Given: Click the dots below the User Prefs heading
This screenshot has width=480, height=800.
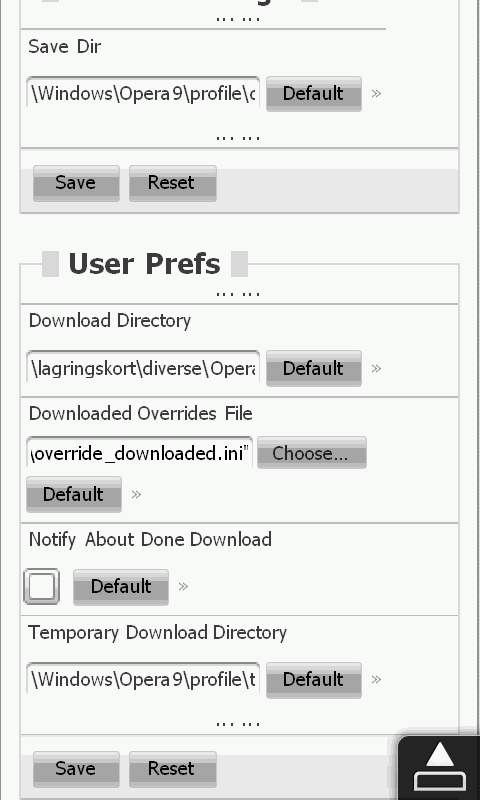Looking at the screenshot, I should click(x=238, y=294).
